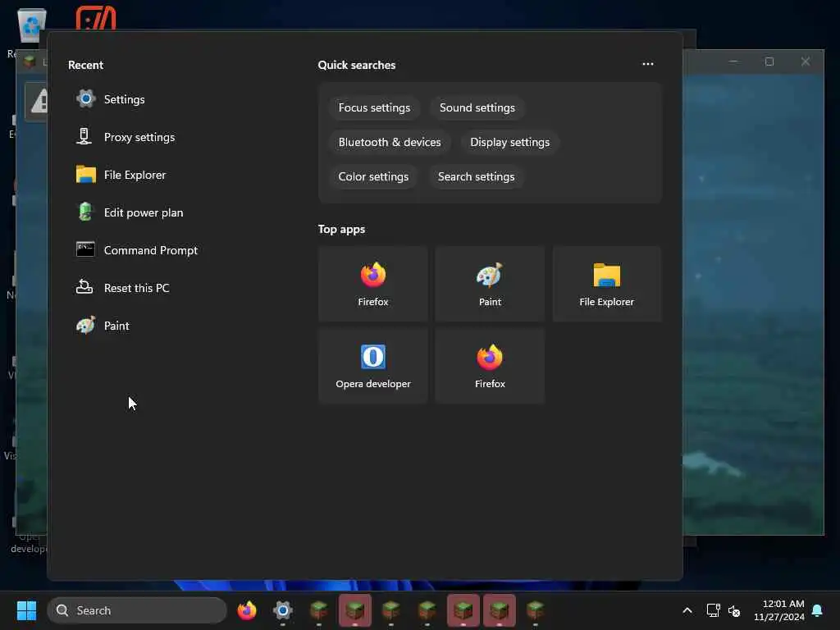Viewport: 840px width, 630px height.
Task: Open the notification bell icon
Action: pos(817,610)
